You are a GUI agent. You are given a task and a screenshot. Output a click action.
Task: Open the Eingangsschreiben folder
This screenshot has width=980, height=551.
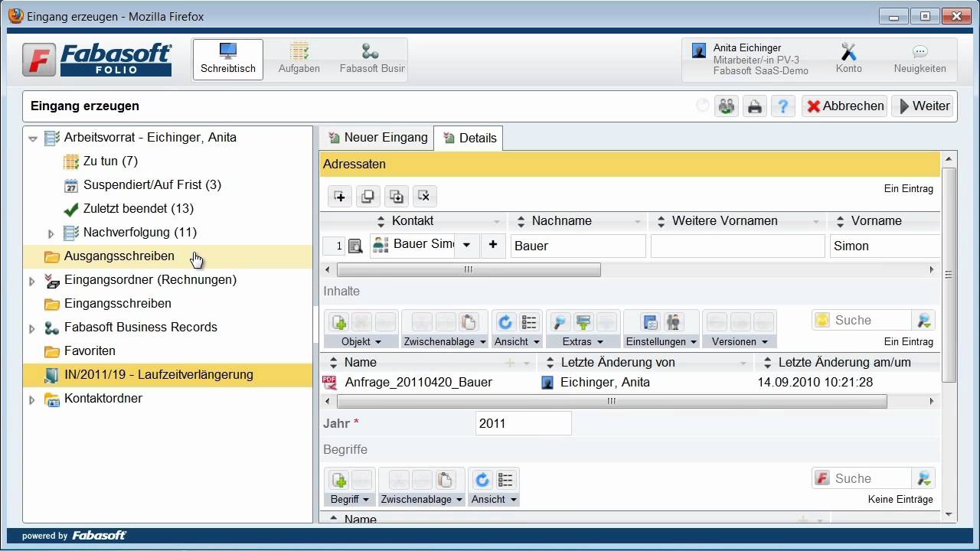point(118,304)
